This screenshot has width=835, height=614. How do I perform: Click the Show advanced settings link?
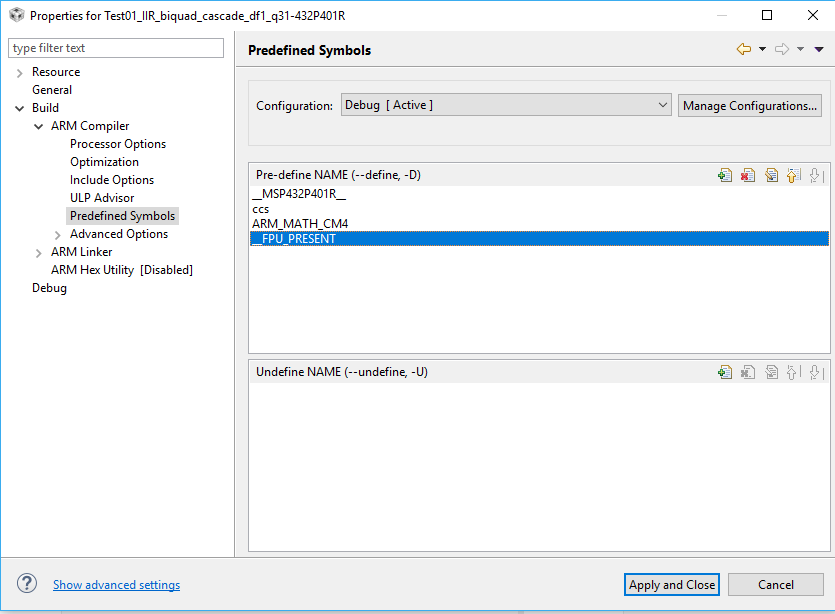pos(116,585)
